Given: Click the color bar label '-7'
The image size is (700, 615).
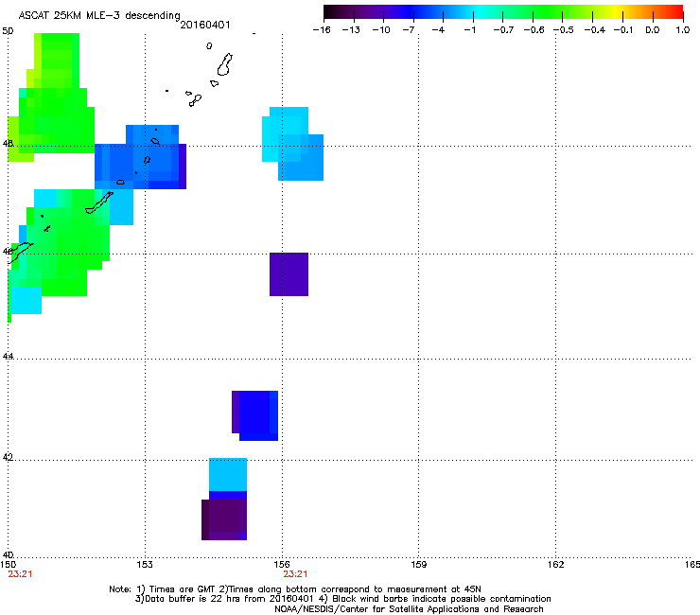Looking at the screenshot, I should point(409,30).
